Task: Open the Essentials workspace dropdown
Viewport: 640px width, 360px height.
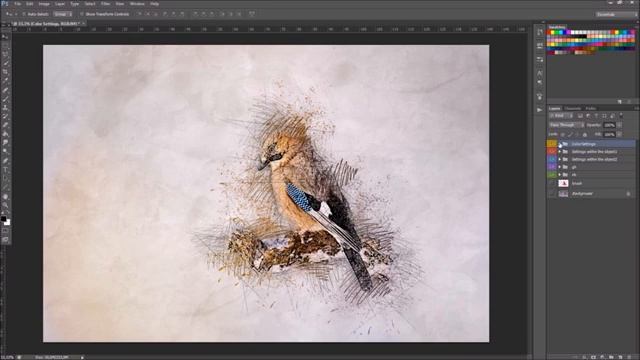Action: point(615,14)
